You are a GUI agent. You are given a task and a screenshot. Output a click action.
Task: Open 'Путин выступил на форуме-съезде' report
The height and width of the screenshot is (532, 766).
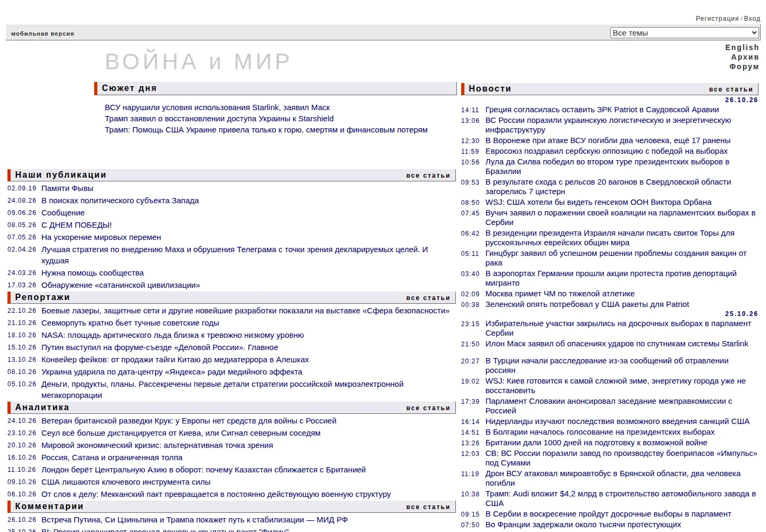click(x=160, y=347)
